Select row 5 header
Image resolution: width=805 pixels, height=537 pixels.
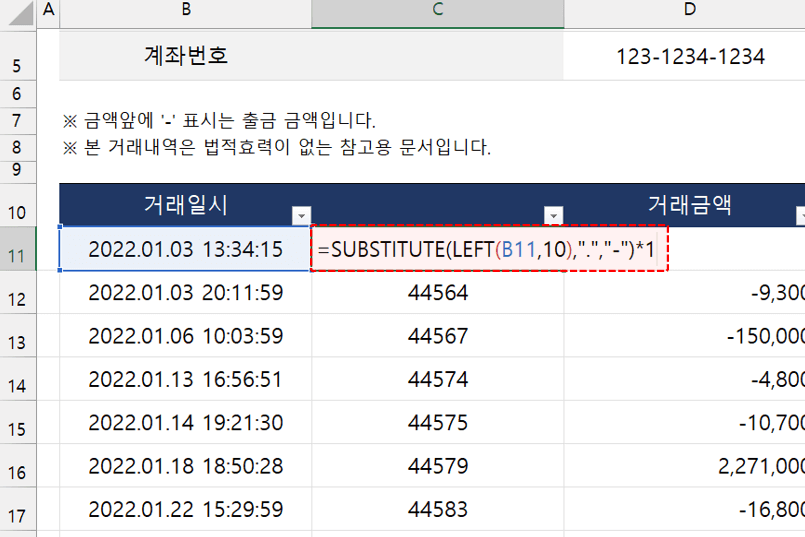(18, 55)
